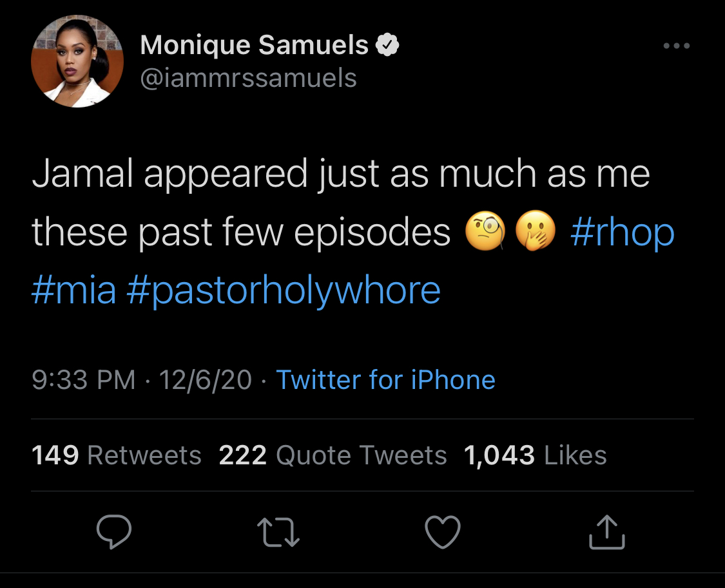Click the verified checkmark badge
Viewport: 725px width, 588px height.
(387, 45)
